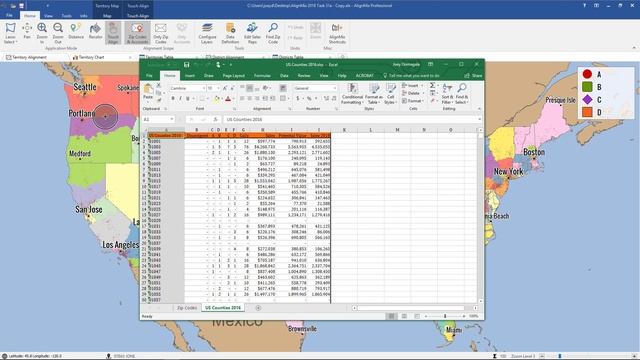Open the Excel Review tab
The height and width of the screenshot is (360, 640).
pos(304,76)
